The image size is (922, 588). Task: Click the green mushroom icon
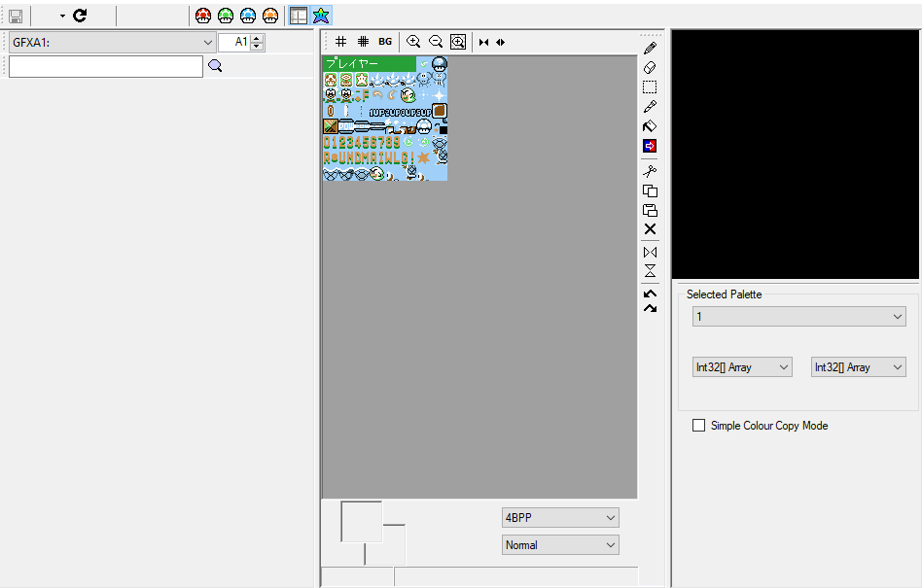coord(226,16)
